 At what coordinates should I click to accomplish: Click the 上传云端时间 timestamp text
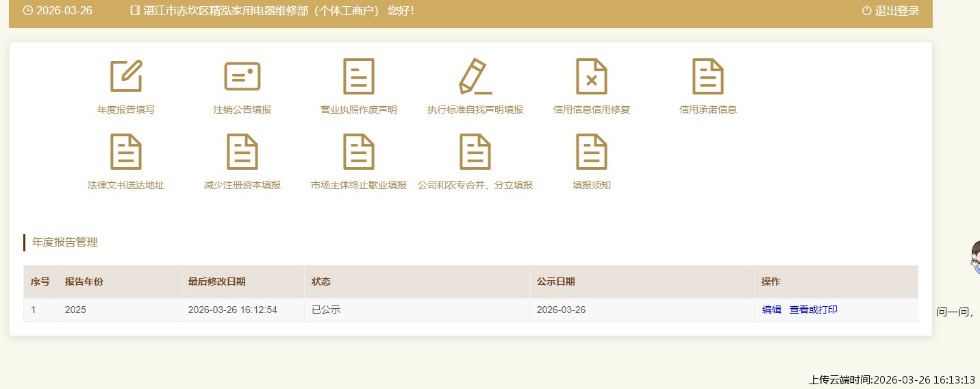(892, 380)
